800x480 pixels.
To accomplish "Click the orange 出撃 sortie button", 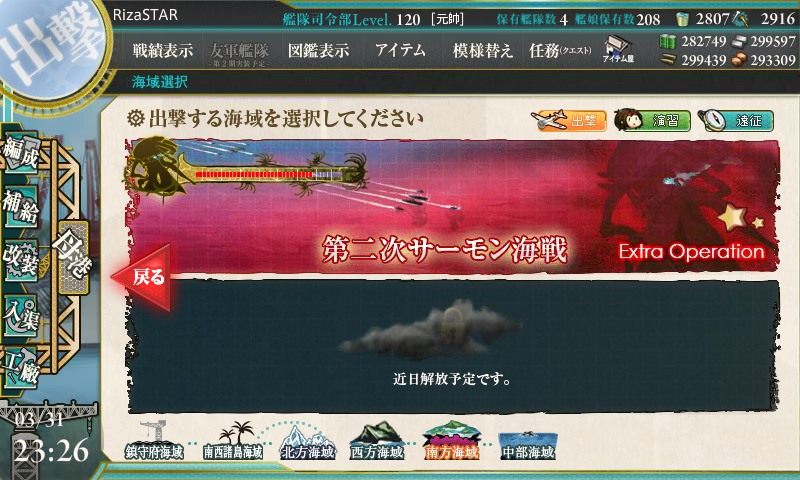I will coord(568,121).
